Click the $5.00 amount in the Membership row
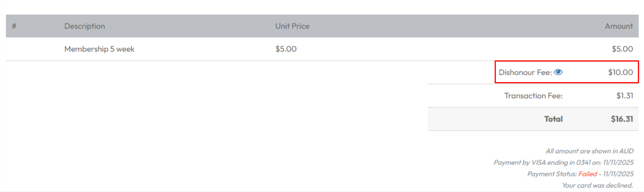This screenshot has height=192, width=644. [x=622, y=49]
